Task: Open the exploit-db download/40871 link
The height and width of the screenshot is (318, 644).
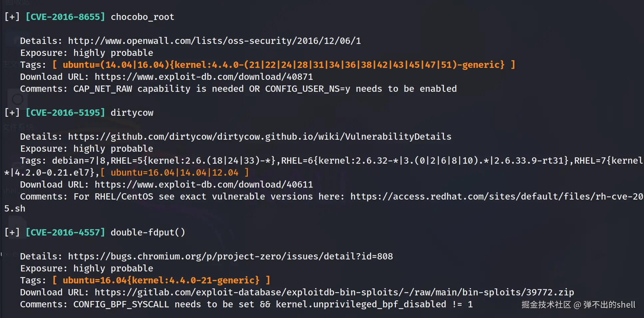Action: [x=203, y=77]
